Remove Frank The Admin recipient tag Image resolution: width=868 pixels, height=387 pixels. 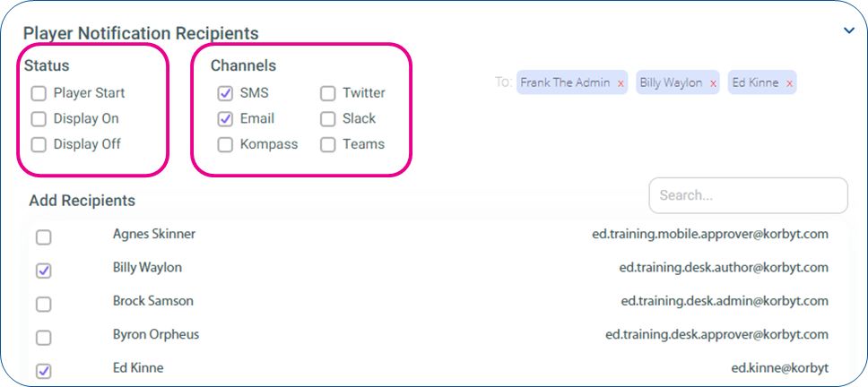coord(621,83)
